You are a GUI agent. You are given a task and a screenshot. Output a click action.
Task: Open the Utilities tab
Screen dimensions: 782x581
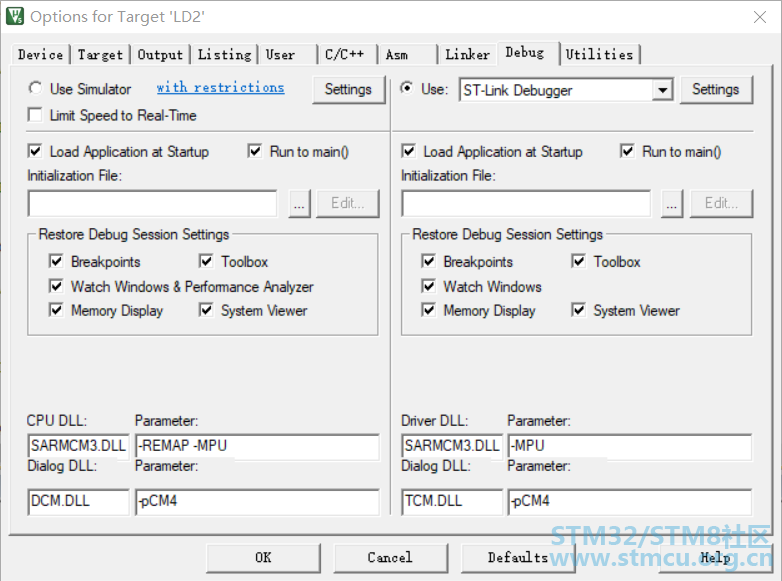[x=599, y=54]
